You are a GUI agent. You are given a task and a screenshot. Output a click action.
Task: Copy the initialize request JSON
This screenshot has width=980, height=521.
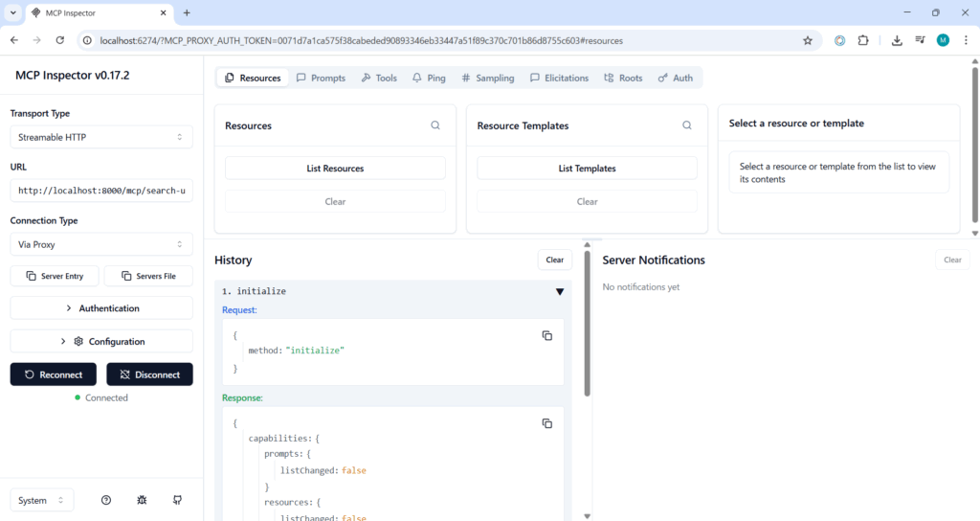point(547,335)
